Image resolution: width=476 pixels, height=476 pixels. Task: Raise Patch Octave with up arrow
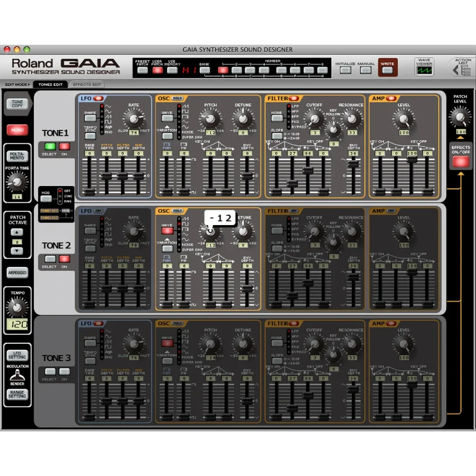coord(17,232)
